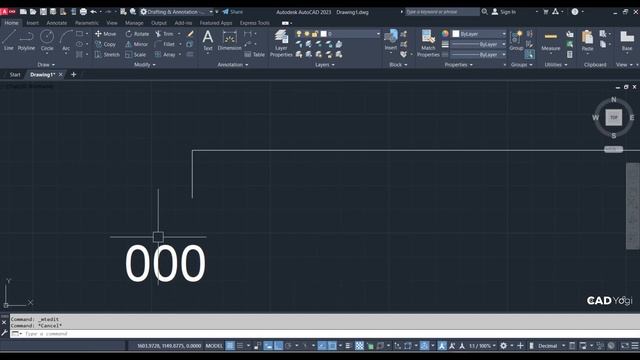Open the Express Tools tab
Image resolution: width=640 pixels, height=360 pixels.
[254, 23]
